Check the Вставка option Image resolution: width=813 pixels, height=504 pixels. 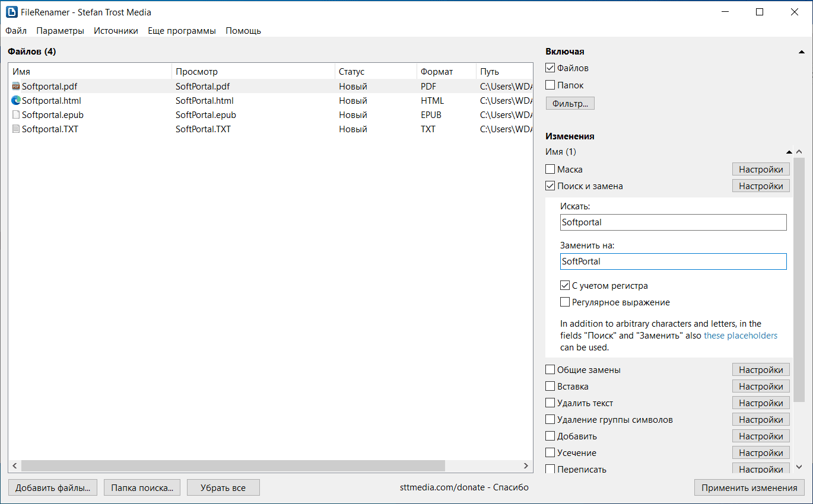550,387
